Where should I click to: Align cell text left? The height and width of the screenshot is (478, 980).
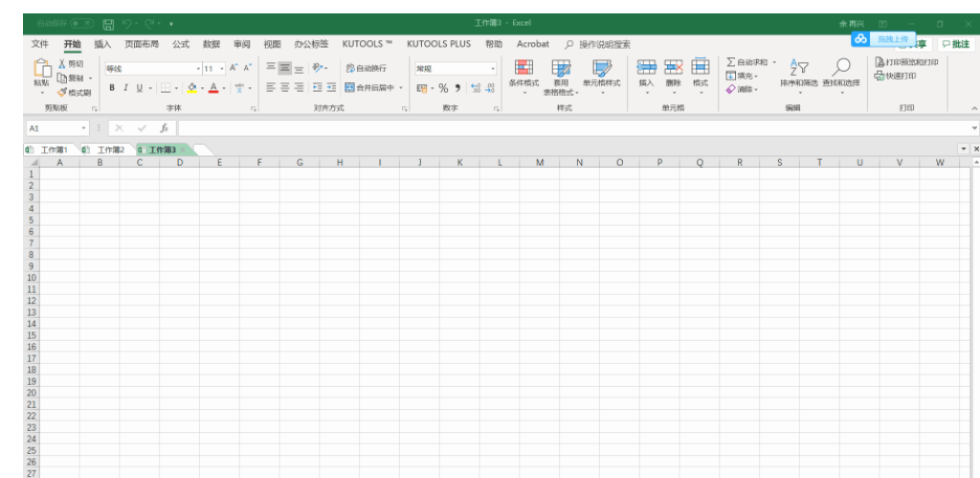pos(271,88)
